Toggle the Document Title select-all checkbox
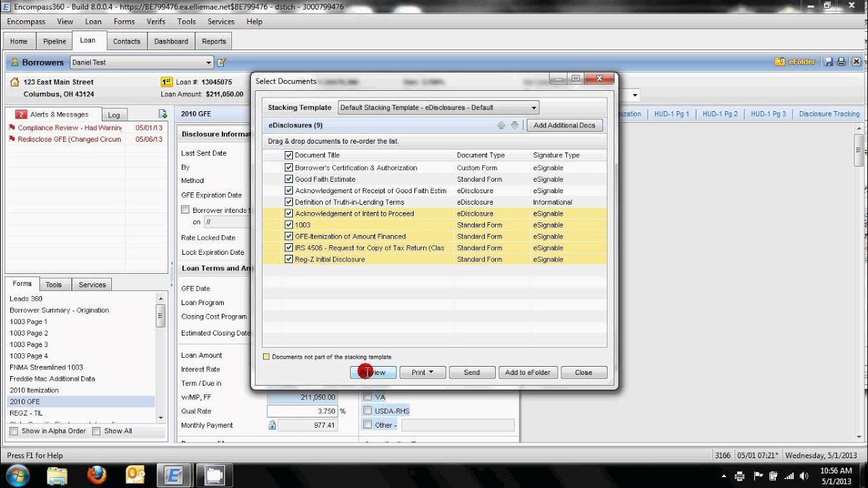868x488 pixels. pyautogui.click(x=289, y=155)
